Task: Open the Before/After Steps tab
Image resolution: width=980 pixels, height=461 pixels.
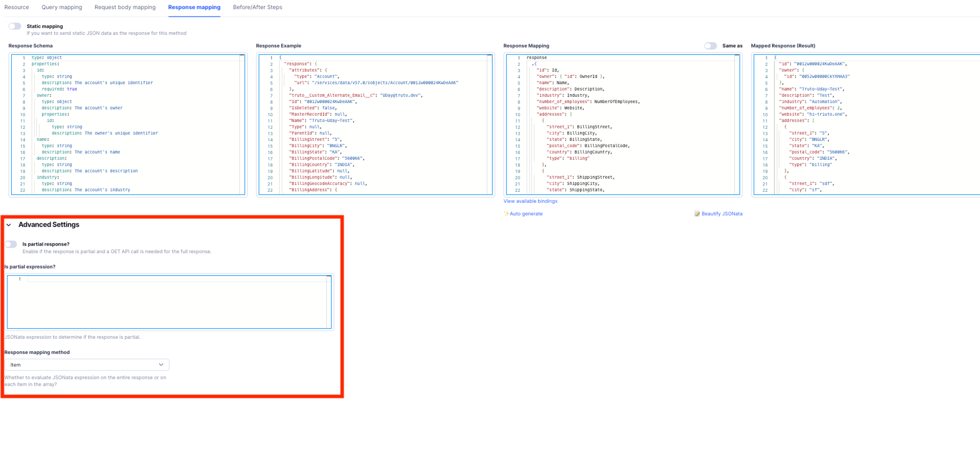Action: (x=258, y=7)
